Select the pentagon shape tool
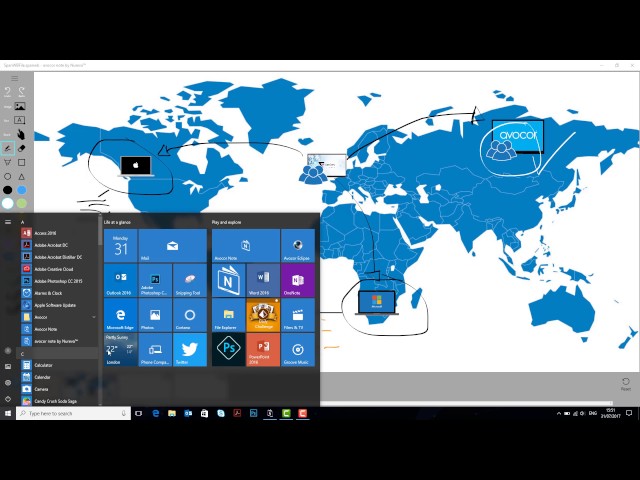The height and width of the screenshot is (480, 640). (7, 162)
